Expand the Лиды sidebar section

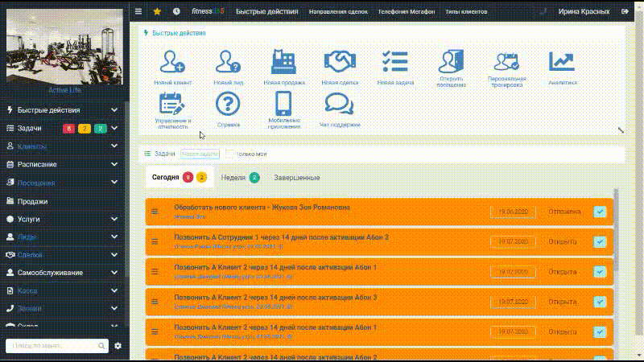pyautogui.click(x=114, y=237)
